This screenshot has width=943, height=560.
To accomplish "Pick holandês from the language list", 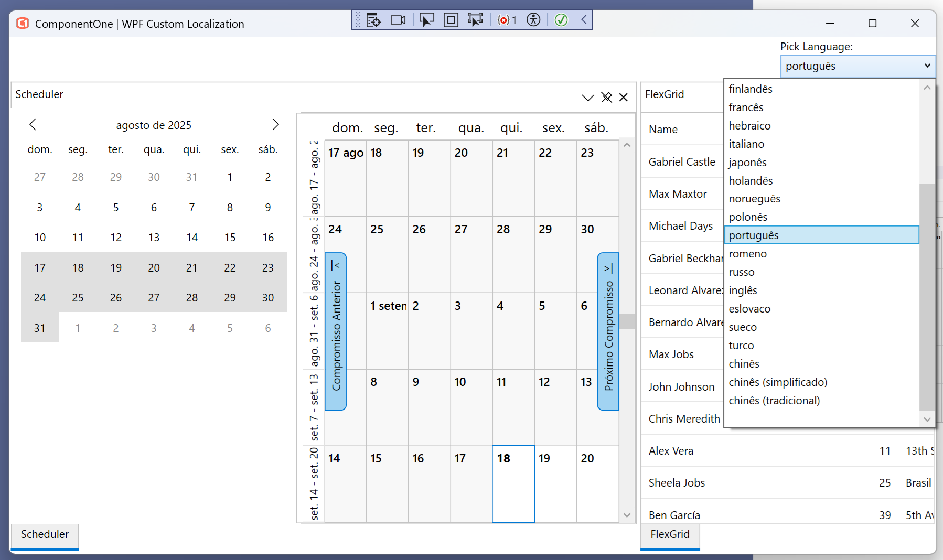I will point(821,181).
